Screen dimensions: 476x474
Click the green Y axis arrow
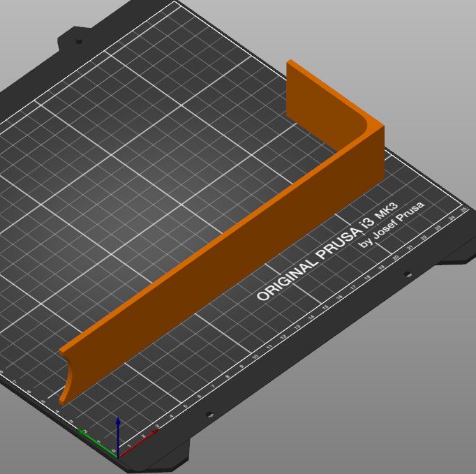tap(98, 443)
